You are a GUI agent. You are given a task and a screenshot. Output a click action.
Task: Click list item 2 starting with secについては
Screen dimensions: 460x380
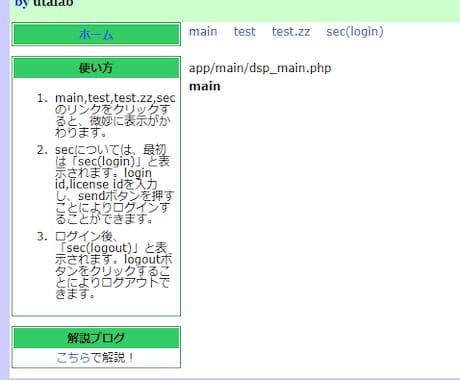pos(114,184)
